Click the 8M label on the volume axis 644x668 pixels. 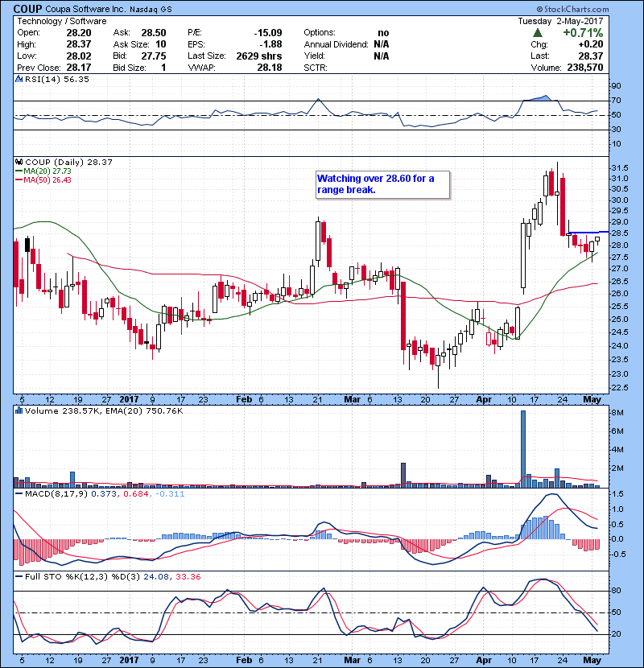[x=617, y=413]
